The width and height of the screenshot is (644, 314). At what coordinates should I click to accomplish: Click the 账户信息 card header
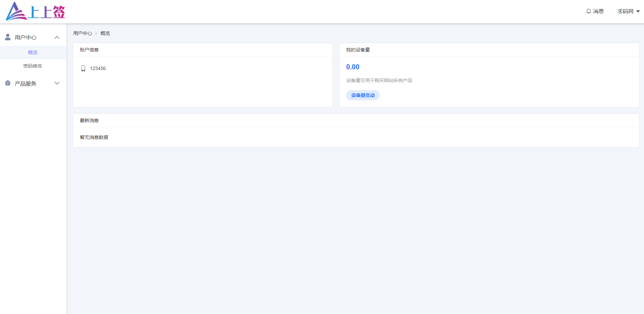click(x=89, y=50)
